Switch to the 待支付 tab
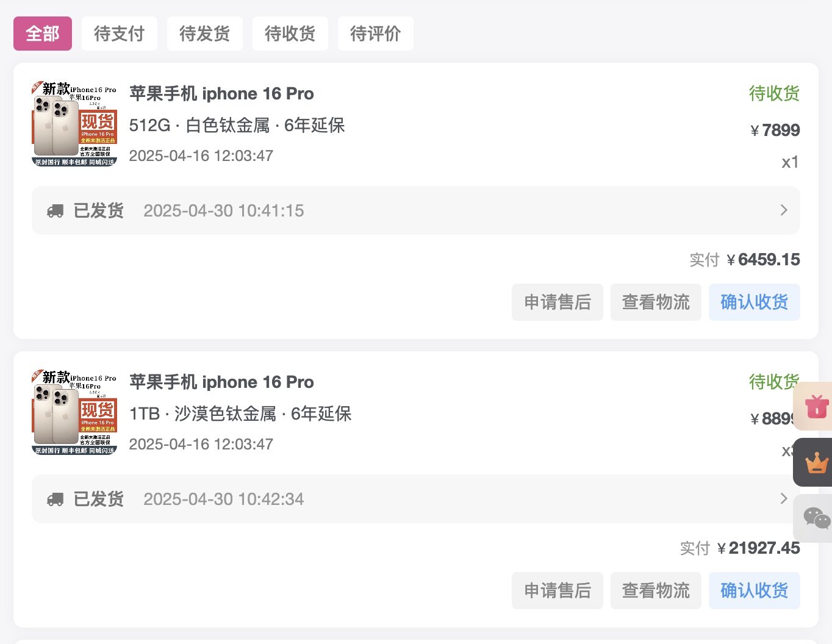This screenshot has height=644, width=832. click(x=120, y=34)
